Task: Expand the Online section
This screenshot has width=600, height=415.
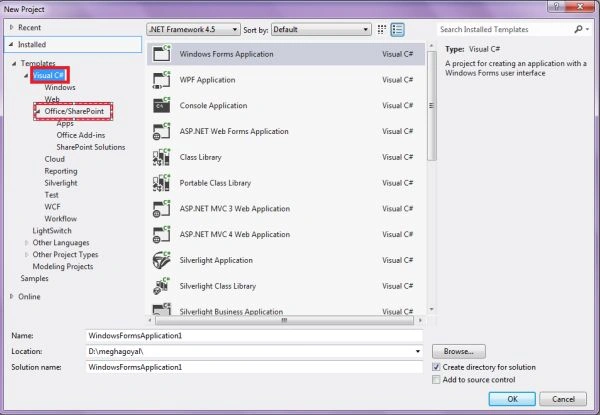Action: click(x=11, y=296)
